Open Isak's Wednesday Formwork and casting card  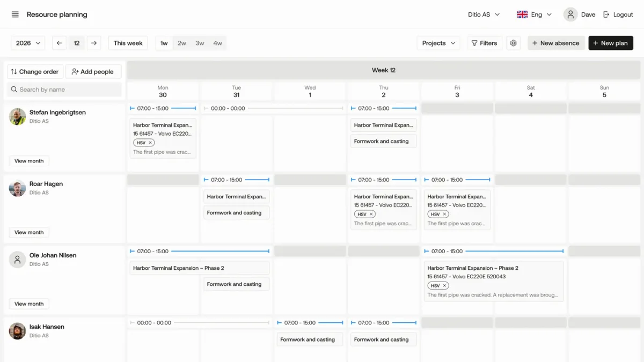[310, 339]
